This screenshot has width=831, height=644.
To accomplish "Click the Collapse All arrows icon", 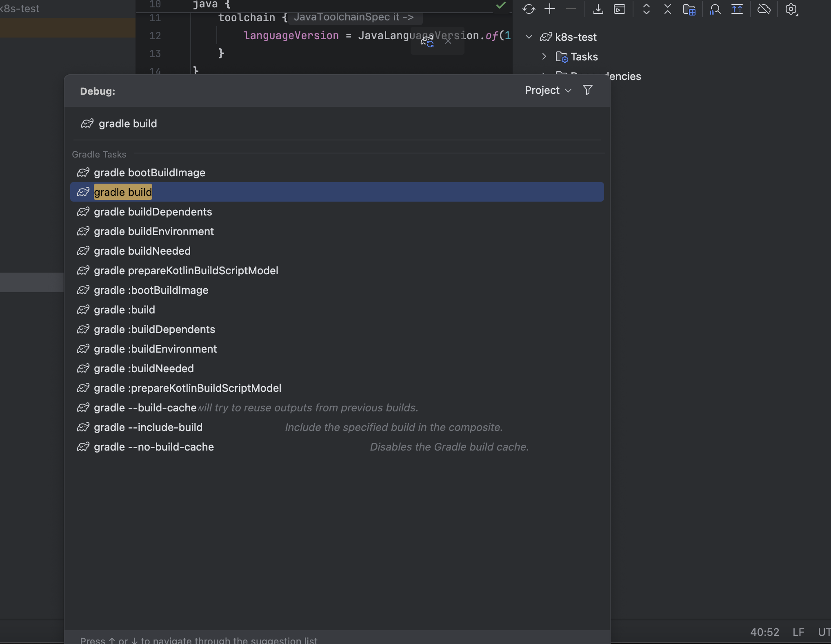I will pos(667,9).
